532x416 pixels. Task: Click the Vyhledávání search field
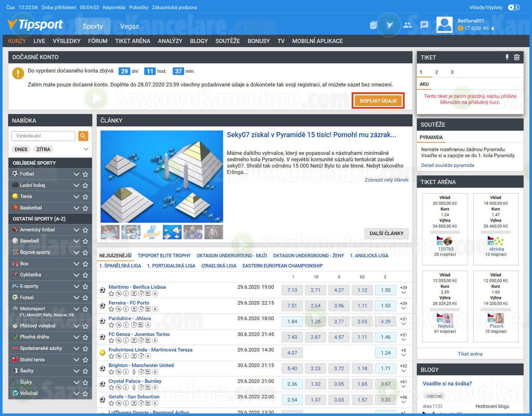click(x=43, y=136)
